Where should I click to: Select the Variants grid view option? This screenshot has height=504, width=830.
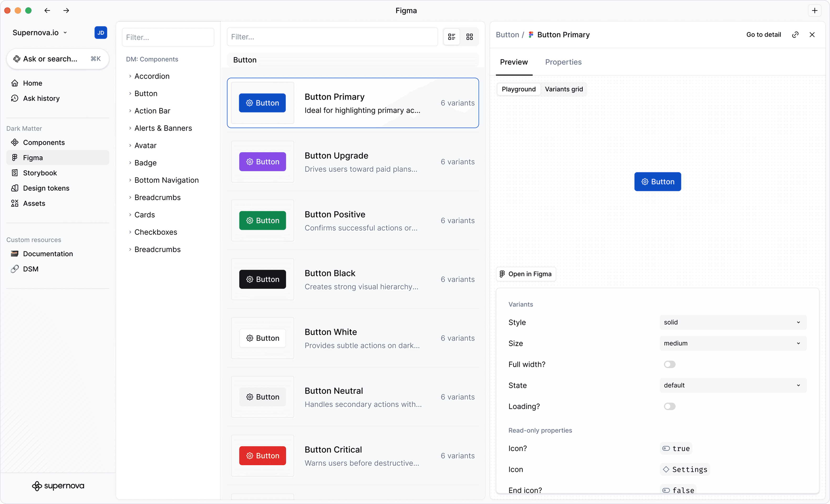[x=564, y=89]
